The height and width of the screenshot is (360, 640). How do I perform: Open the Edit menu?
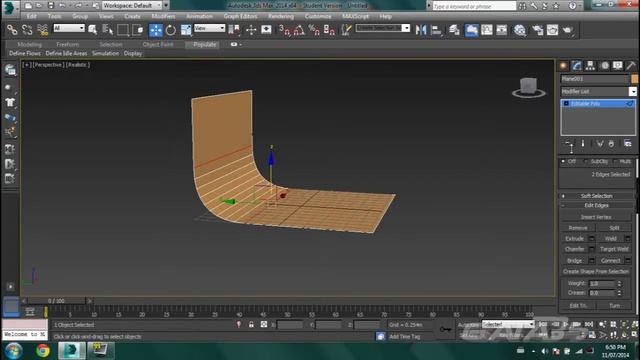coord(31,16)
